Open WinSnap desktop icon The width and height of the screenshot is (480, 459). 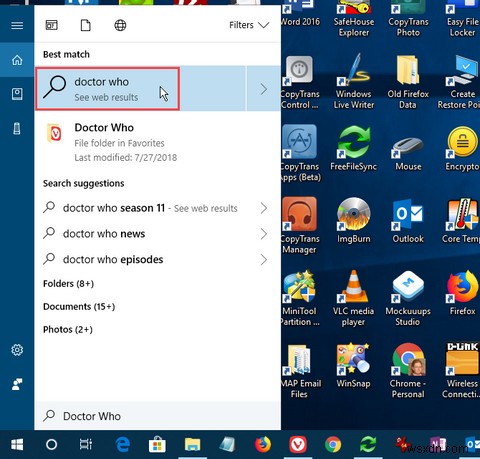(x=354, y=366)
